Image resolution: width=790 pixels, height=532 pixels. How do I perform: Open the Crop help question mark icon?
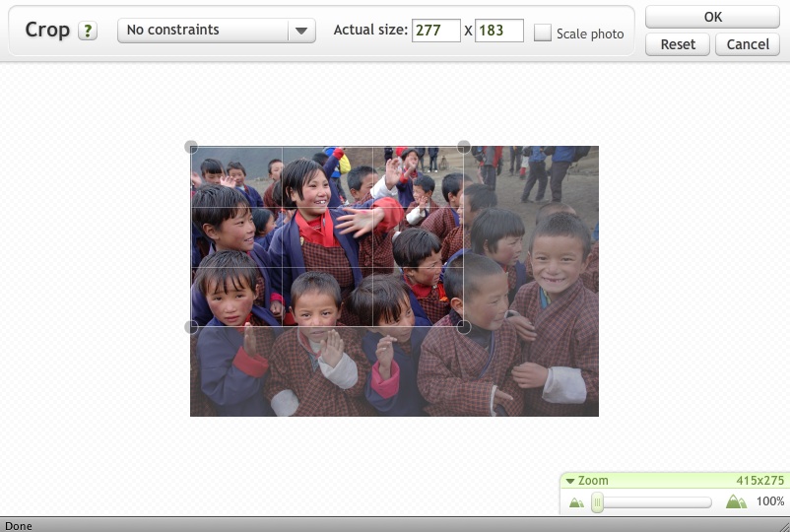(88, 31)
